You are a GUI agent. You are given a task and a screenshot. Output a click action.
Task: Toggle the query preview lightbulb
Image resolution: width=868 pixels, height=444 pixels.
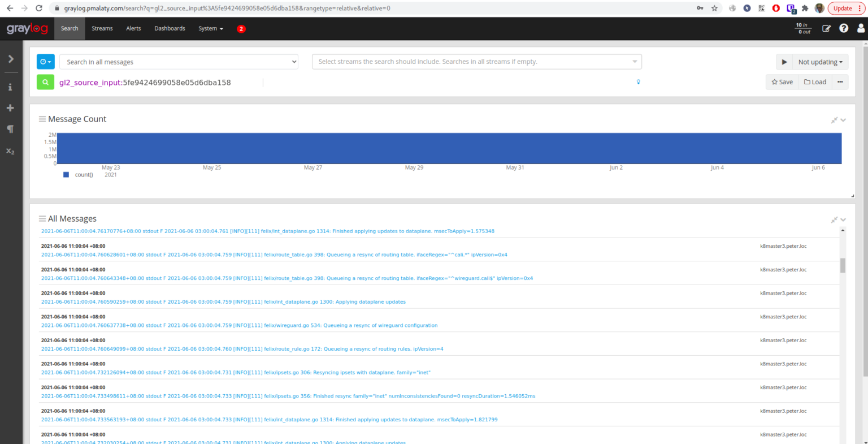click(638, 82)
